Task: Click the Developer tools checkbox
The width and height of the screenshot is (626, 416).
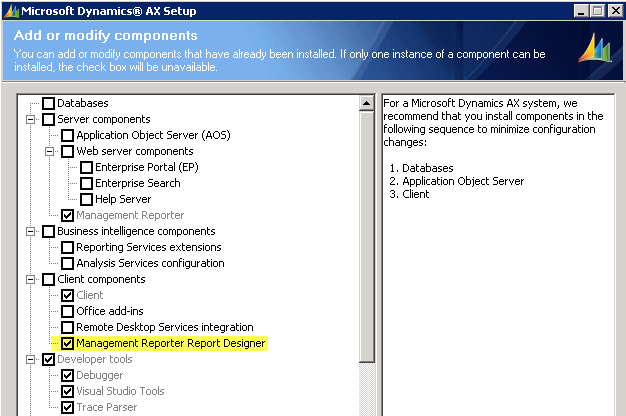Action: (x=48, y=359)
